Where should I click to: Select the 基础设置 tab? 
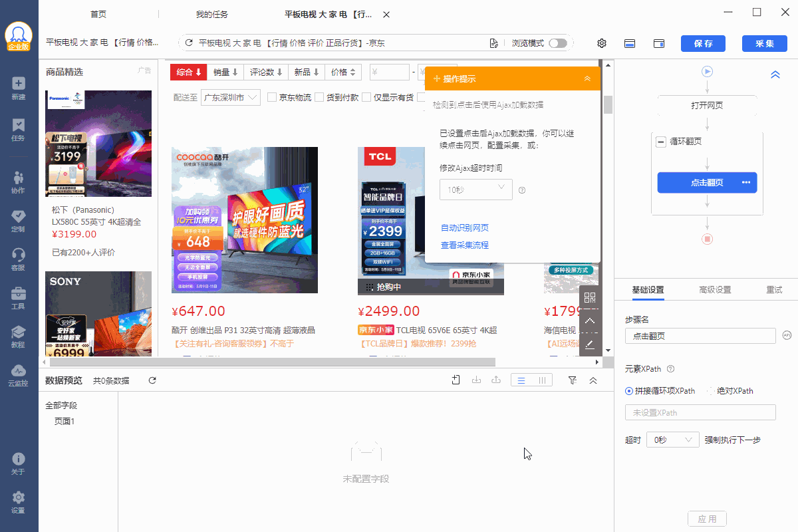click(x=648, y=290)
